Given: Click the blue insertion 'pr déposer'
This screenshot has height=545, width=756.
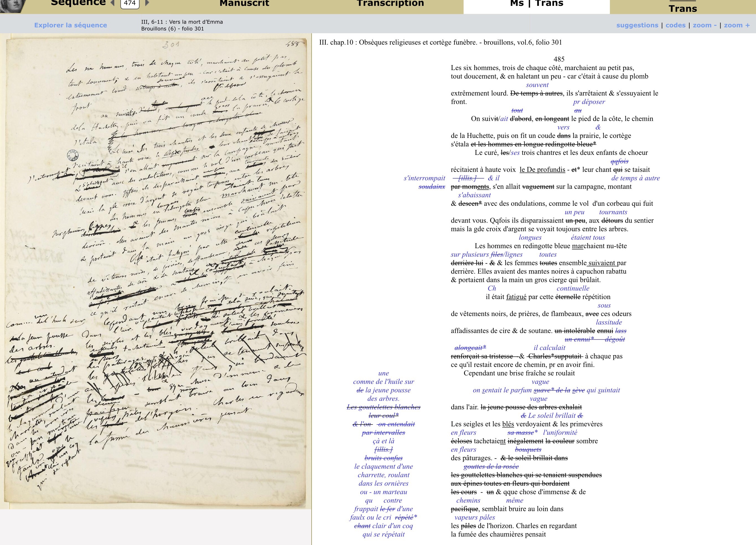Looking at the screenshot, I should pos(589,102).
